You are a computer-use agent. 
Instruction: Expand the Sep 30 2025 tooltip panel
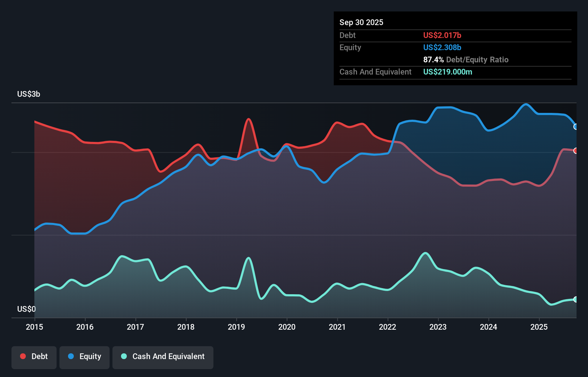pyautogui.click(x=361, y=22)
